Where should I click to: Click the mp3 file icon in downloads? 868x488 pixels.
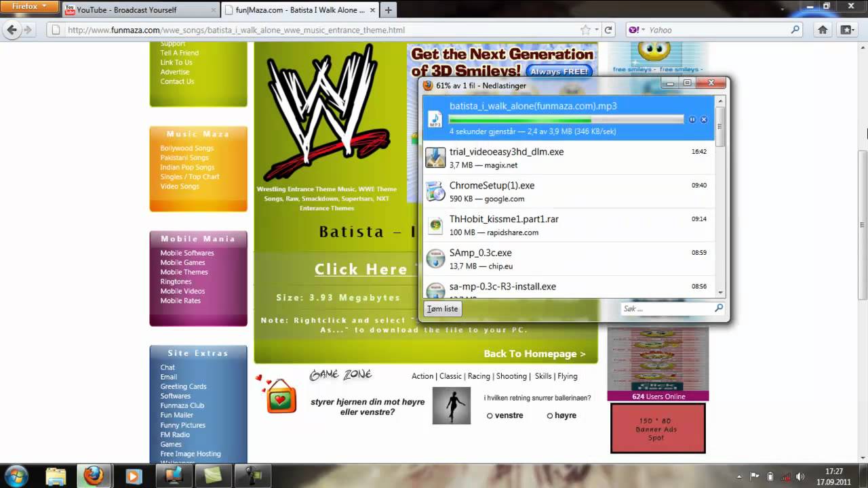[435, 119]
